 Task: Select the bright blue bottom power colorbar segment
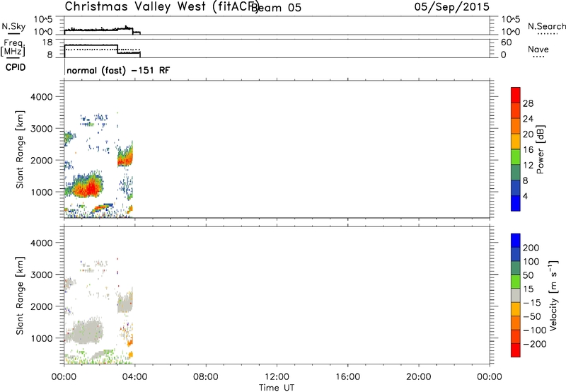pyautogui.click(x=516, y=203)
